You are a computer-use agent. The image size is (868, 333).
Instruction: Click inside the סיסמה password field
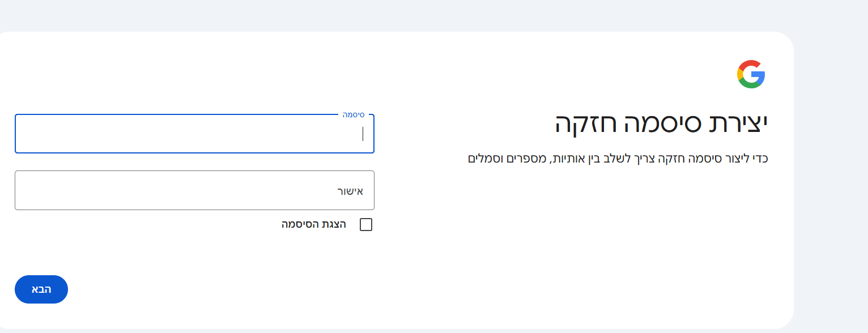coord(194,134)
